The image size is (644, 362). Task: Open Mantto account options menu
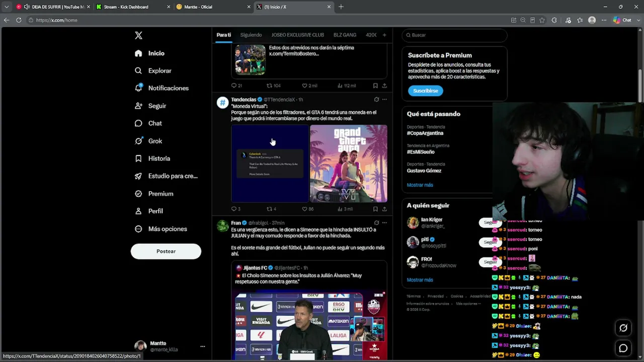pyautogui.click(x=202, y=346)
